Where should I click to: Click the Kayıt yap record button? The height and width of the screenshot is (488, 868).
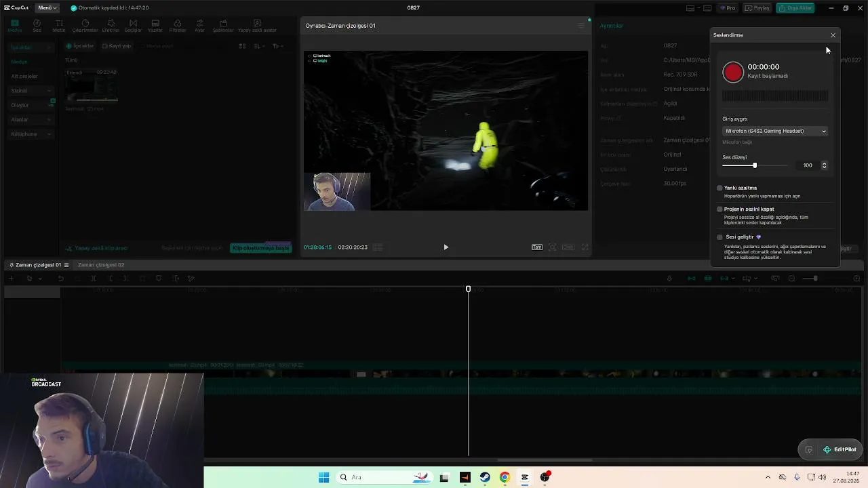(x=117, y=46)
